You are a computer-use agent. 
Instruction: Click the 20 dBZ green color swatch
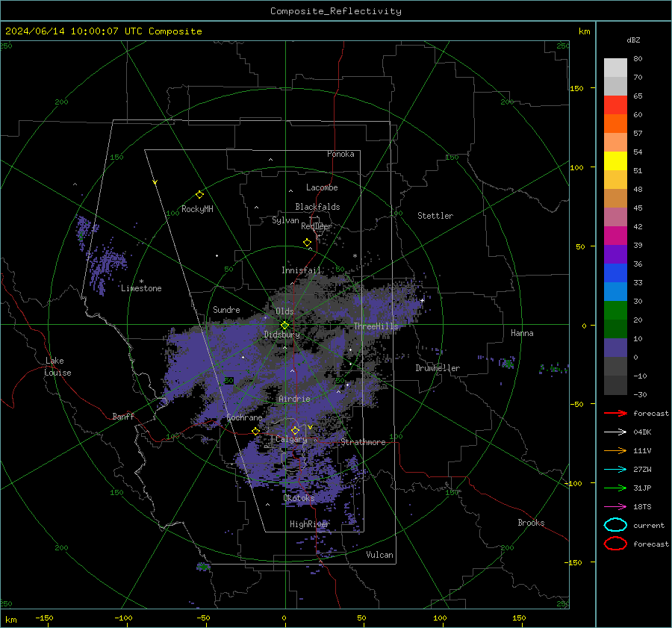(615, 329)
